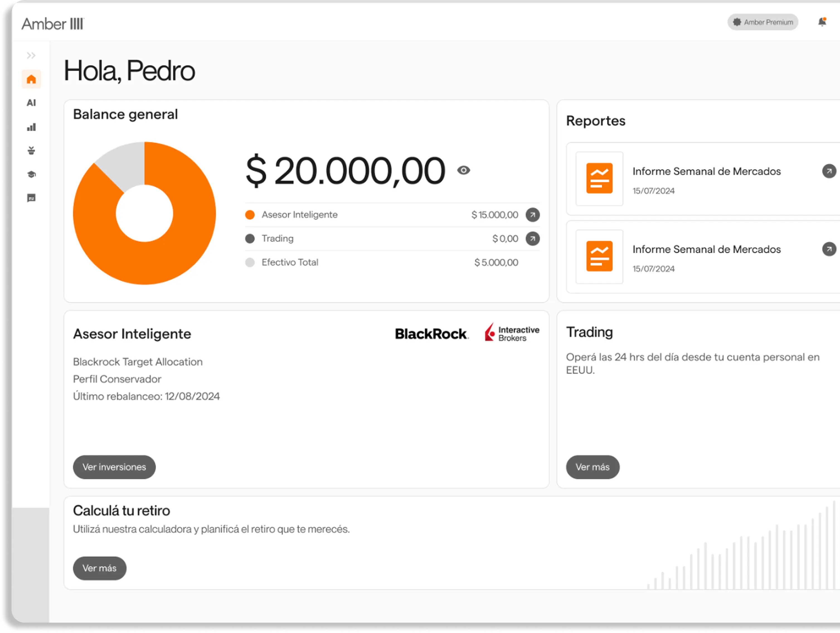Click the $ 0,00 Trading amount
Image resolution: width=840 pixels, height=633 pixels.
click(505, 239)
